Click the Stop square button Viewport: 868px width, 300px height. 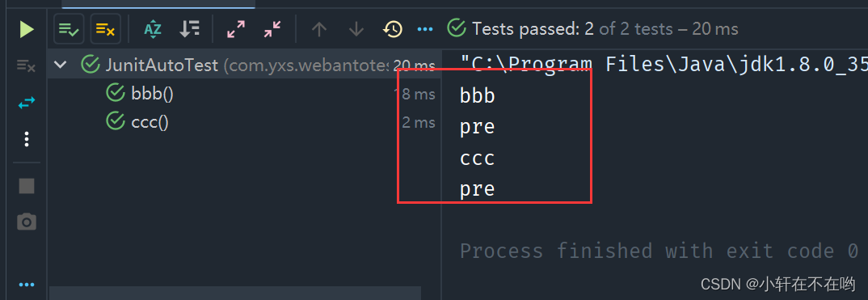click(26, 186)
